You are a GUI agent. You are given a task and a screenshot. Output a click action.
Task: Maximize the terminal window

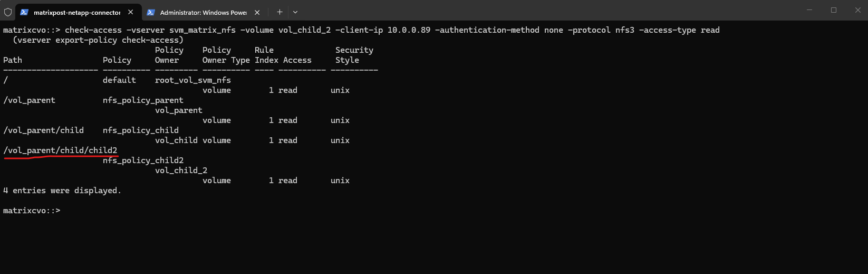point(834,10)
